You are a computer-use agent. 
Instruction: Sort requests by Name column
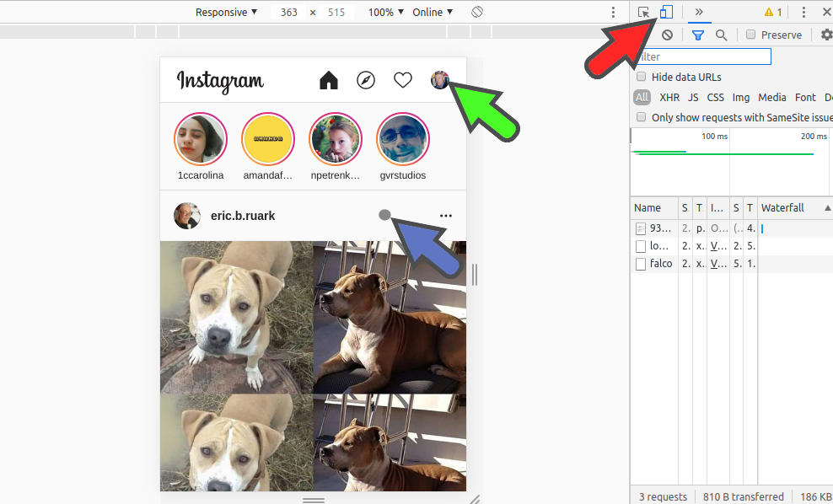(654, 207)
